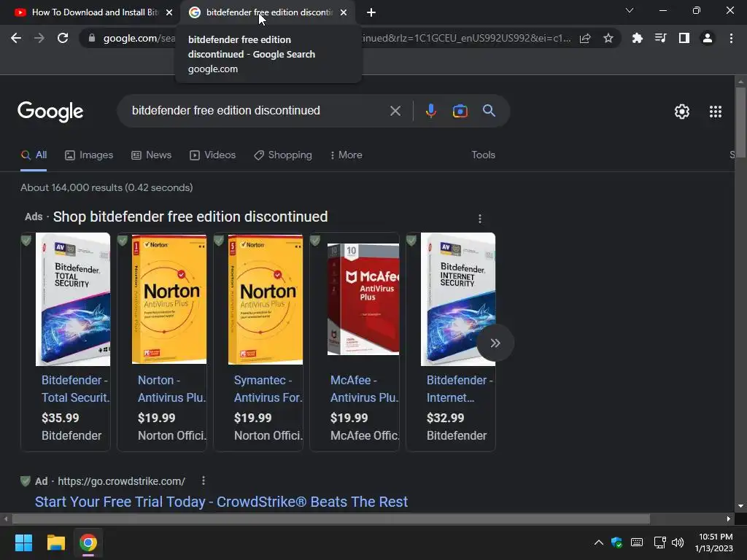The height and width of the screenshot is (560, 747).
Task: Open the touch keyboard tray icon
Action: coord(636,542)
